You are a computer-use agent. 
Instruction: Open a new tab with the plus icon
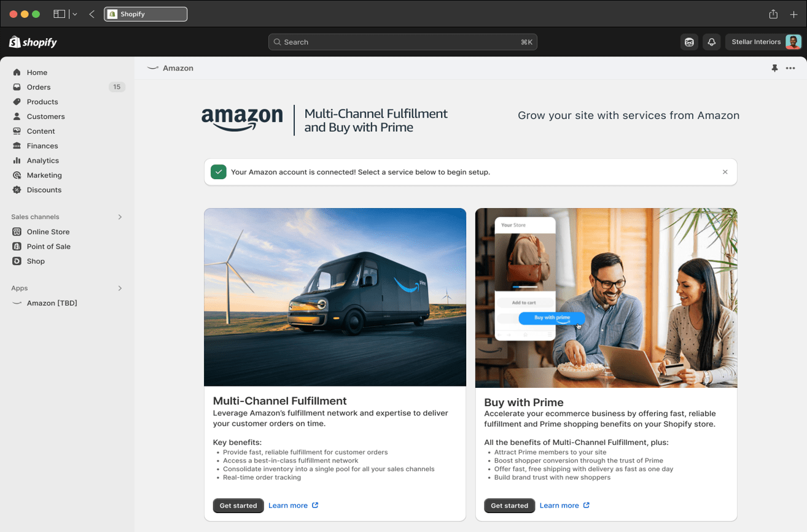click(793, 14)
